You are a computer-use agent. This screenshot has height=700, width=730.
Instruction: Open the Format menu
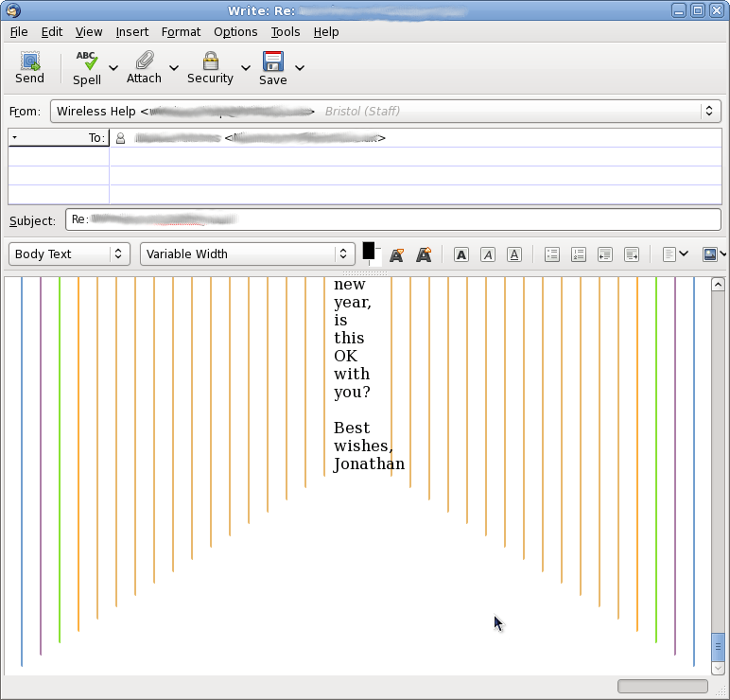click(x=181, y=31)
